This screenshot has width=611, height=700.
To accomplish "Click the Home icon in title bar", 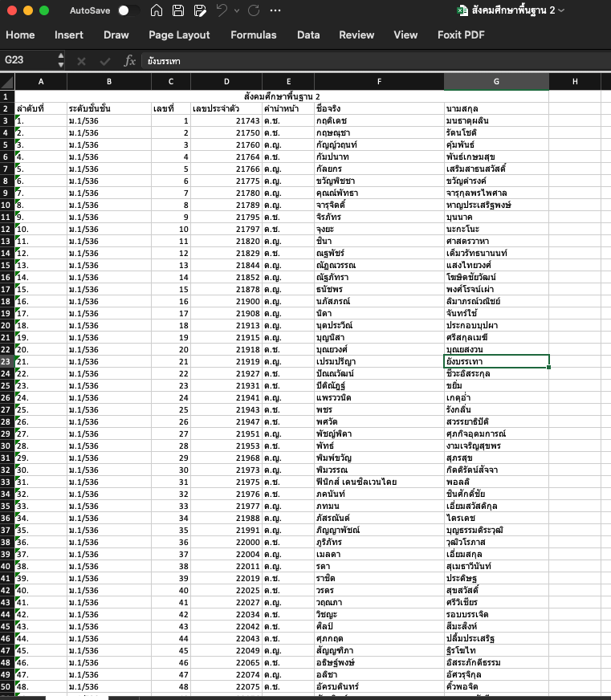I will (157, 10).
